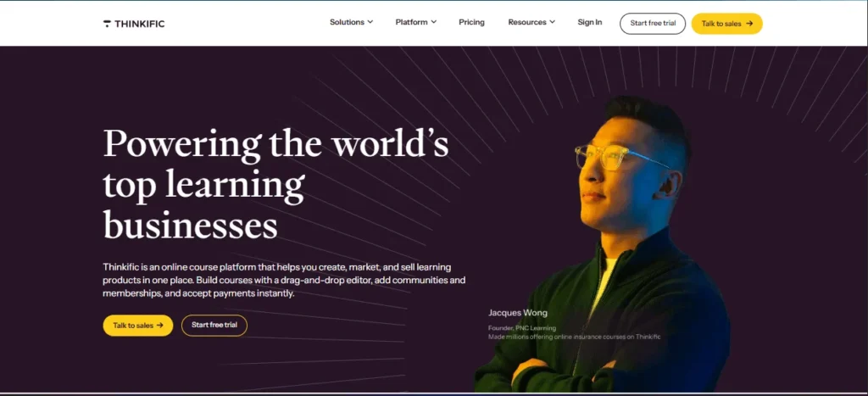
Task: Go to the Pricing page
Action: pyautogui.click(x=471, y=22)
